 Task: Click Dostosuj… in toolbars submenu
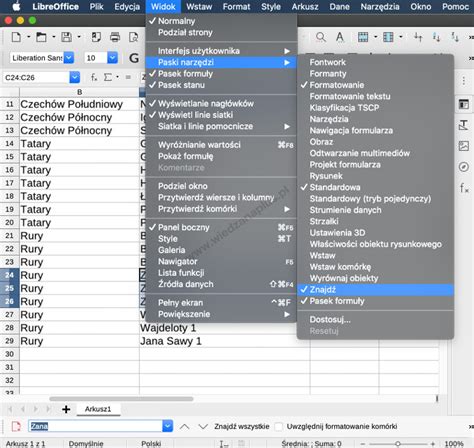point(375,320)
